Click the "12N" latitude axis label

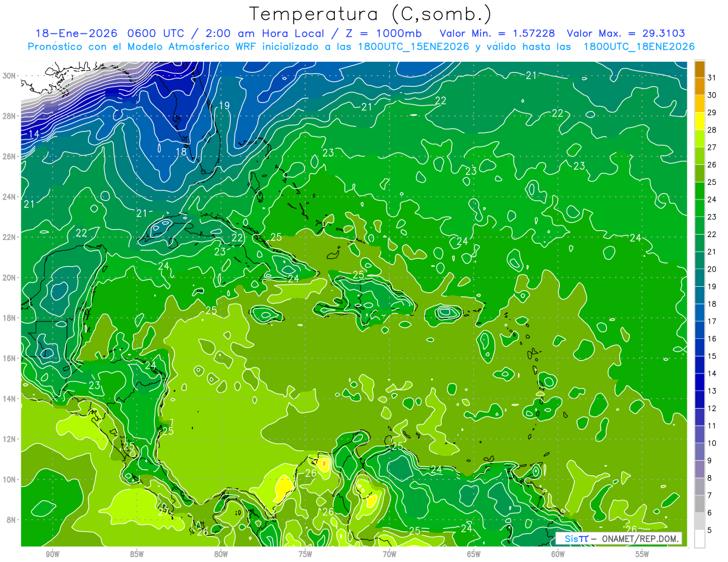tap(10, 439)
